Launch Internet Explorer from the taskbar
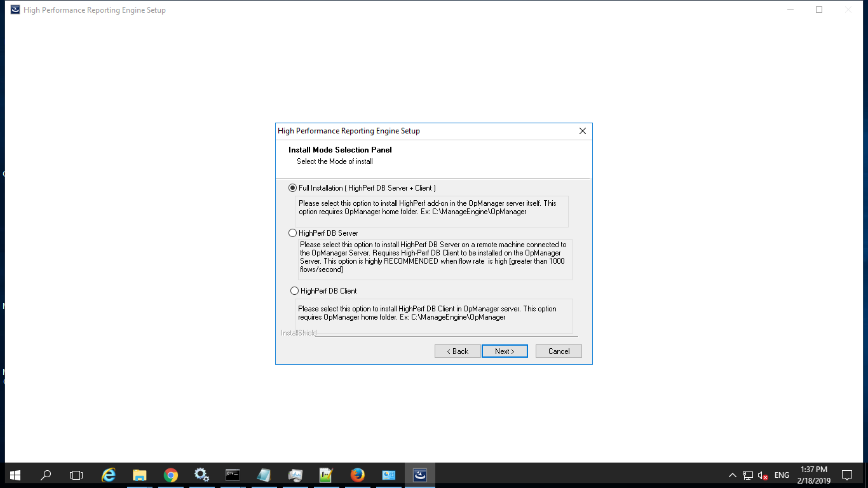The height and width of the screenshot is (488, 868). click(x=109, y=475)
